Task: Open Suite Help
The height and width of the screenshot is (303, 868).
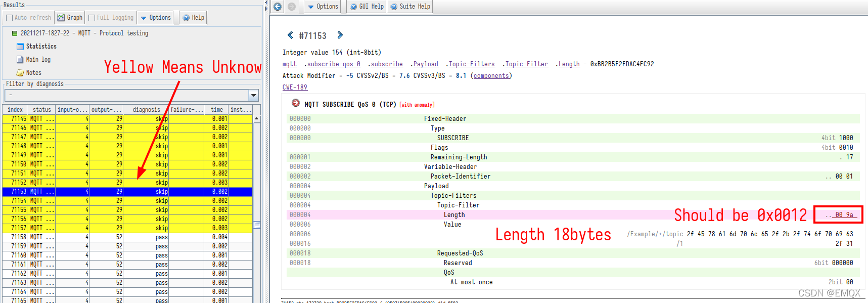Action: (410, 7)
